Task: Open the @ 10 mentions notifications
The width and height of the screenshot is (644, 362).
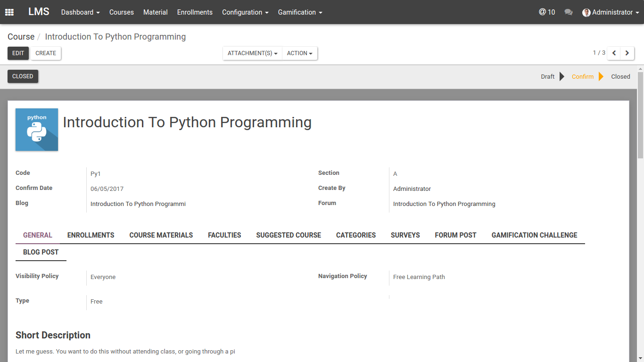Action: pyautogui.click(x=547, y=12)
